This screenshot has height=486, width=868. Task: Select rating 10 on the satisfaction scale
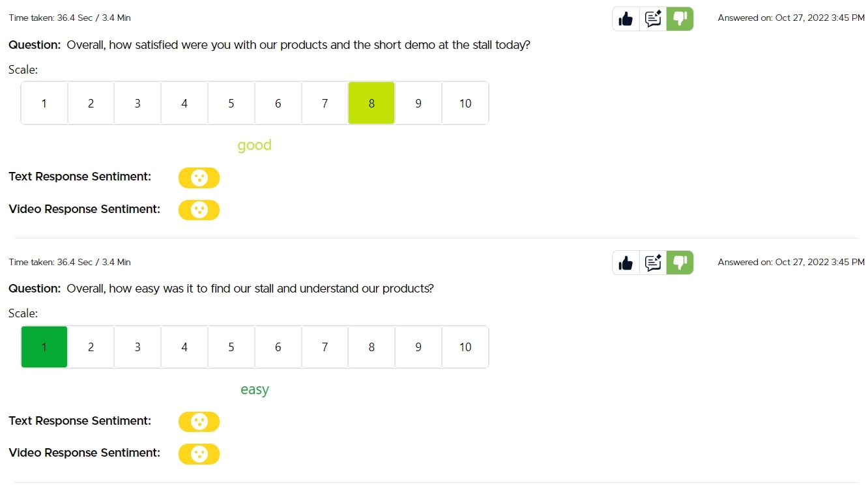click(465, 103)
